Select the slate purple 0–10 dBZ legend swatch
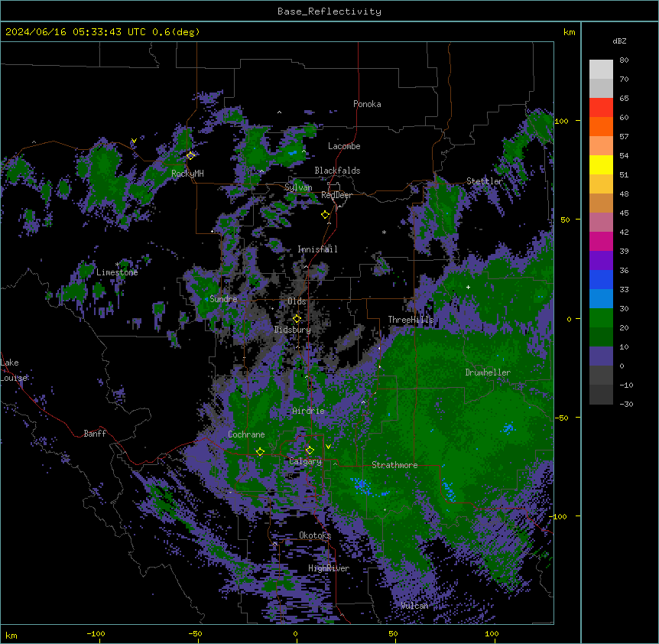 point(601,356)
